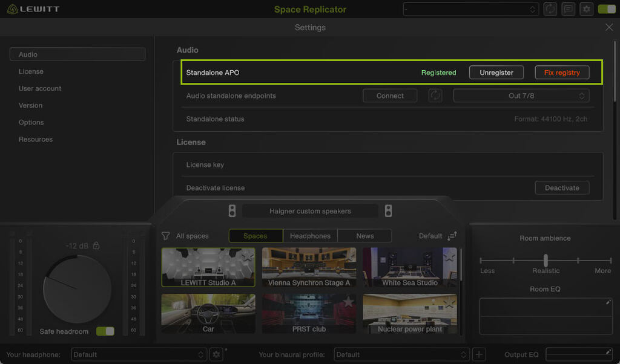This screenshot has width=620, height=364.
Task: Select Car space thumbnail
Action: click(208, 313)
